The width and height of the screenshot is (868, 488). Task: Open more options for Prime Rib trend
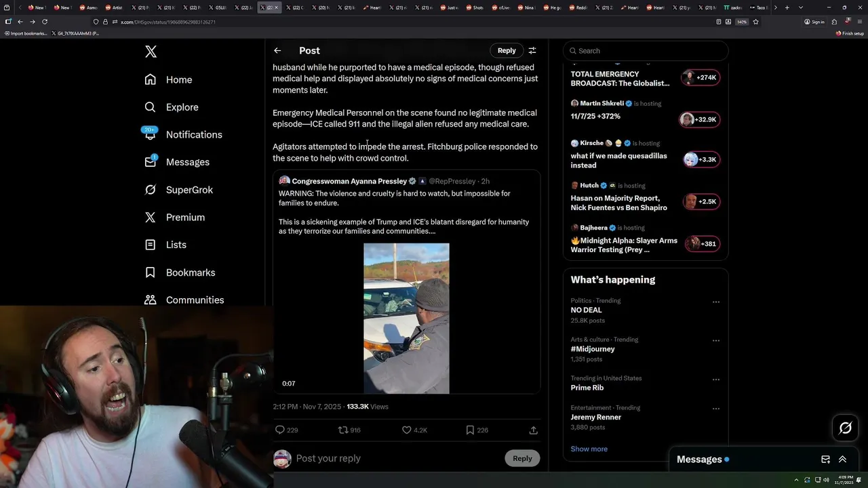(x=715, y=380)
